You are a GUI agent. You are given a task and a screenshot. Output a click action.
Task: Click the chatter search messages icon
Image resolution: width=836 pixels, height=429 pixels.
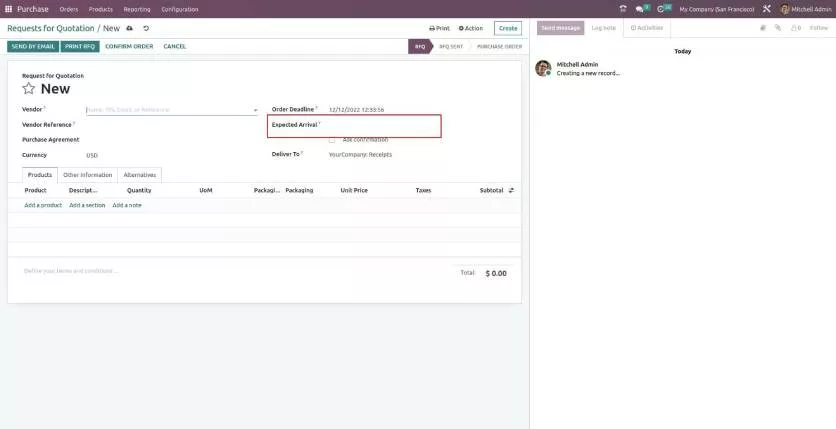(x=763, y=28)
